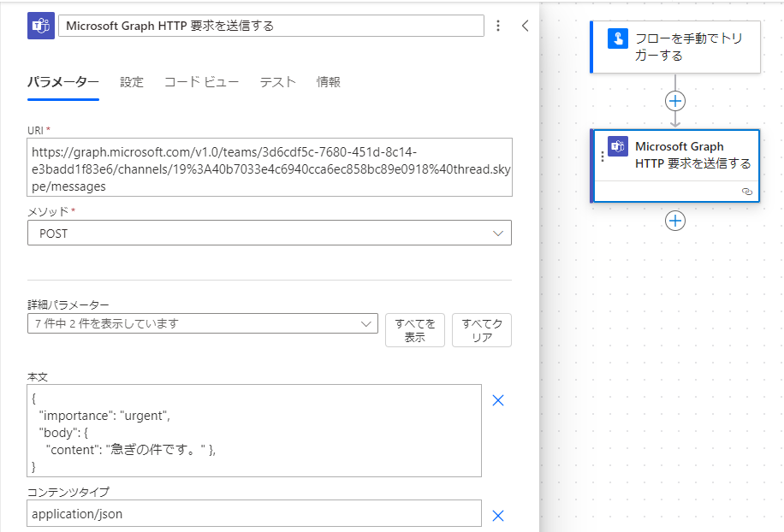This screenshot has width=784, height=532.
Task: Switch to the パラメーター tab
Action: point(63,82)
